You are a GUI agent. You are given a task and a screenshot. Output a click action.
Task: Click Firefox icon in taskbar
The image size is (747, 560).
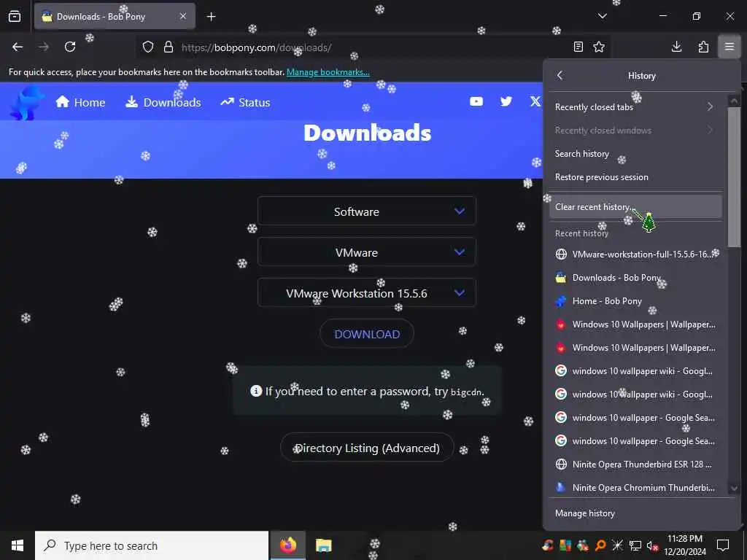287,545
